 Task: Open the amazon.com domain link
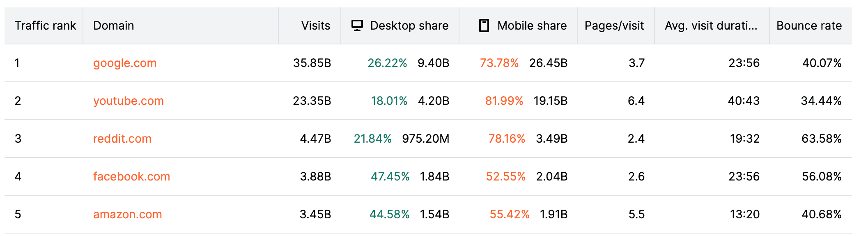pyautogui.click(x=128, y=214)
